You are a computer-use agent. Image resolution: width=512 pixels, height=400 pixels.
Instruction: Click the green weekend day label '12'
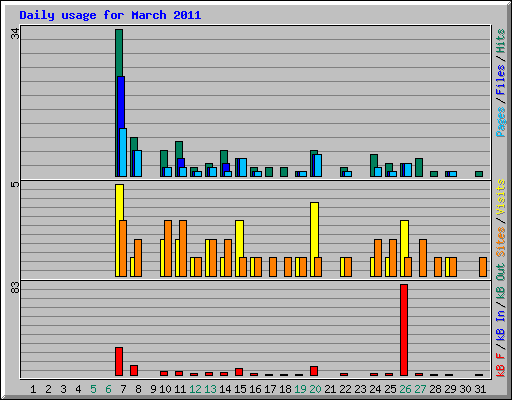pyautogui.click(x=195, y=389)
